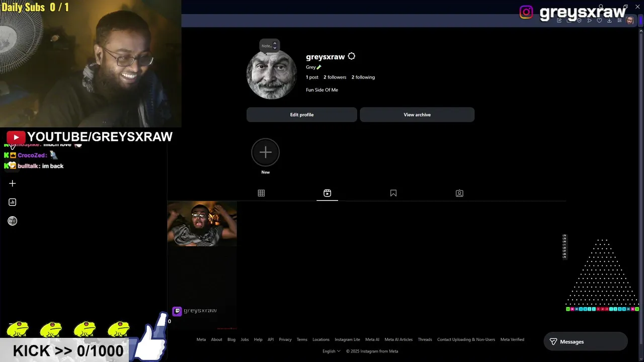The width and height of the screenshot is (644, 362).
Task: Add a New story highlight
Action: (x=266, y=152)
